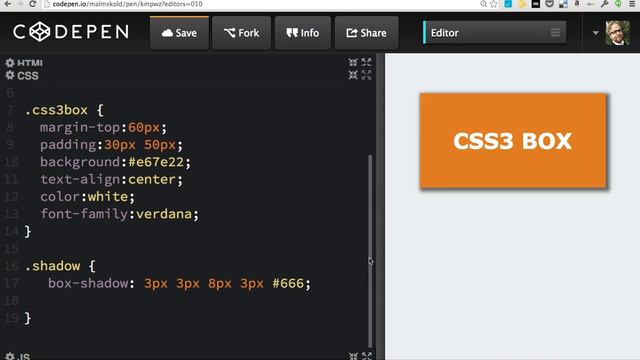
Task: Minimize the CSS editor panel
Action: (x=353, y=75)
